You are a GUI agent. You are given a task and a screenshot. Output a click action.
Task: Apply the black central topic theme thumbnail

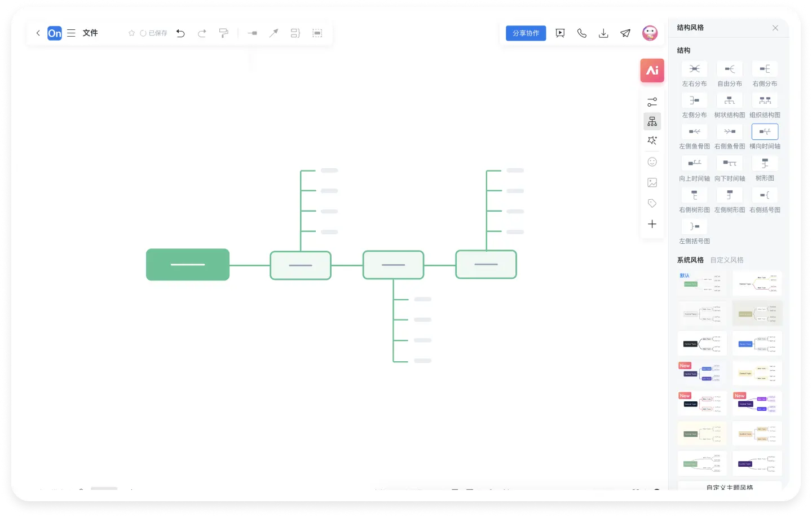(701, 343)
